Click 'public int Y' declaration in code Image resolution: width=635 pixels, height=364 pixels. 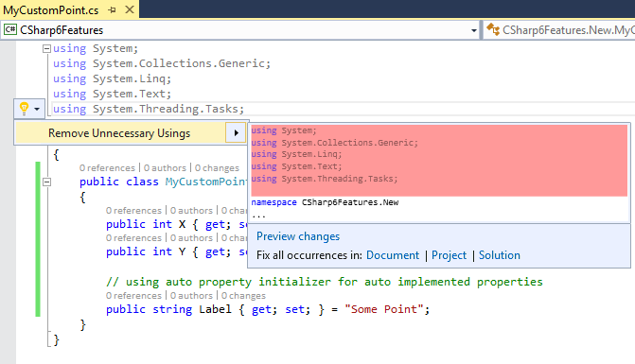[146, 252]
